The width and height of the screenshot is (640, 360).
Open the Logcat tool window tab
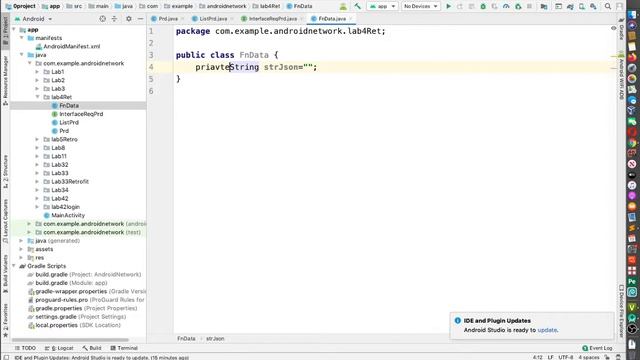pyautogui.click(x=60, y=348)
